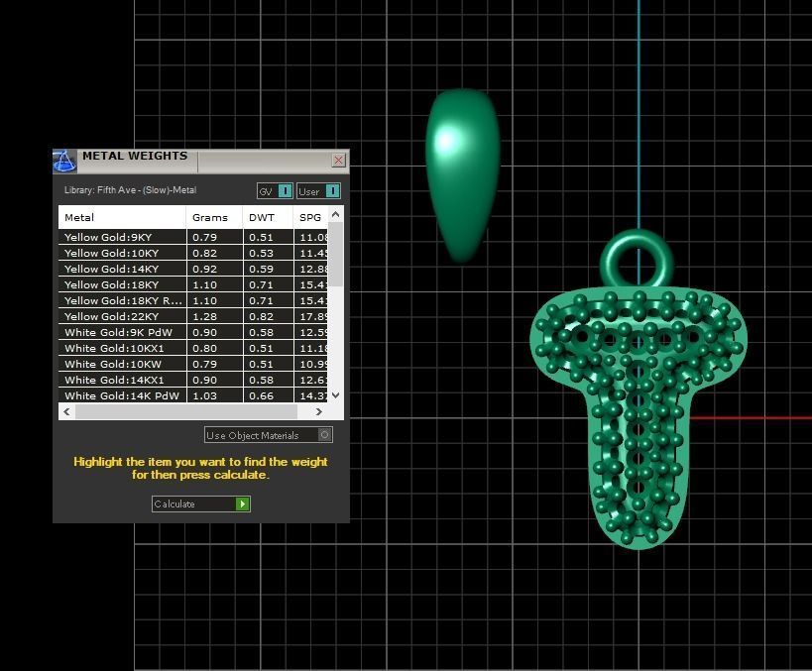Select the Yellow Gold:10KY row
The width and height of the screenshot is (812, 671).
[x=193, y=253]
